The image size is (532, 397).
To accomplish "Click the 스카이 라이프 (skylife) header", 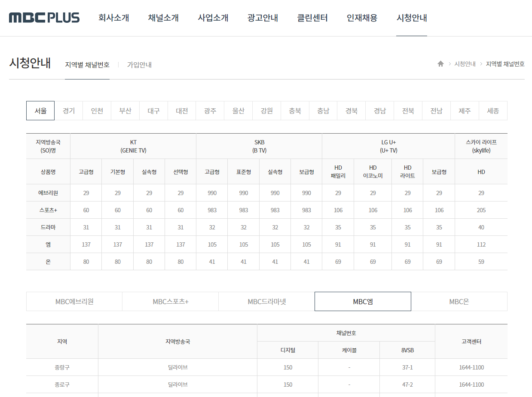I will point(481,146).
